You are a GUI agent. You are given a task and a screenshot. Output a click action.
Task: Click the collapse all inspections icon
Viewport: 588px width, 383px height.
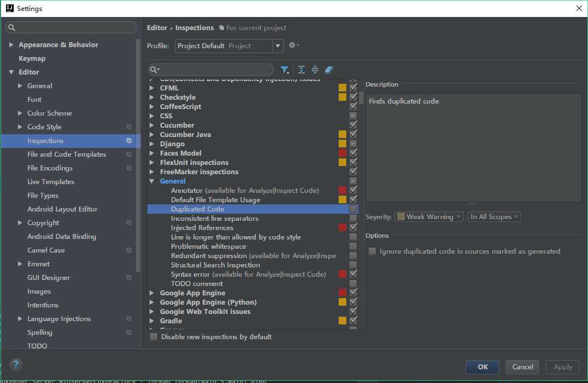315,70
